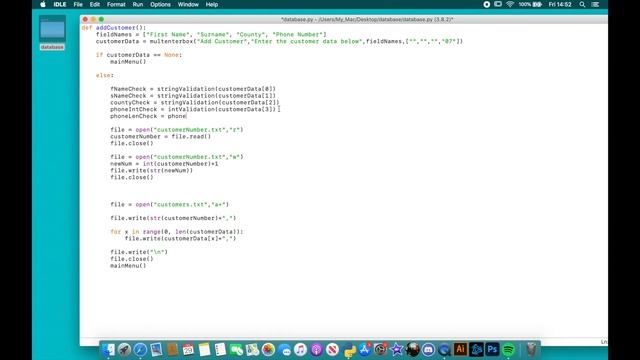This screenshot has height=360, width=640.
Task: Open the Trash in the dock
Action: coord(531,349)
